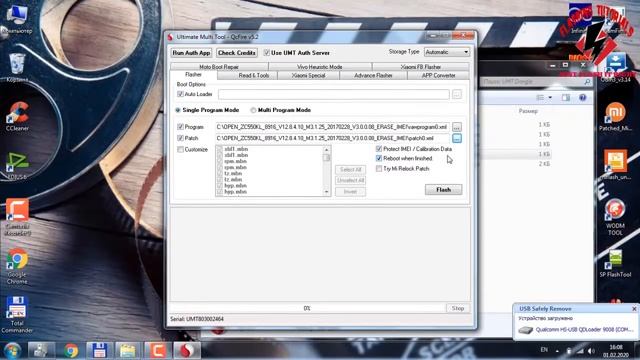Click search magnifier in explorer window
The image size is (640, 360).
point(587,82)
